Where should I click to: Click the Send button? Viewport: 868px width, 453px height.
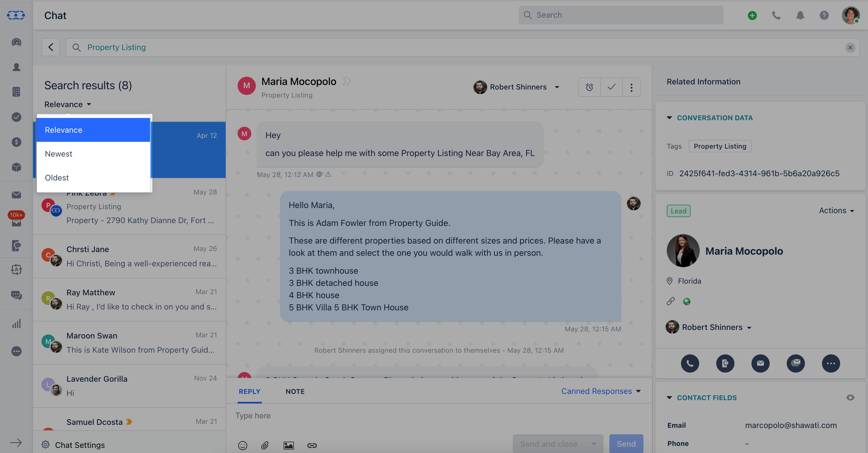pyautogui.click(x=626, y=444)
